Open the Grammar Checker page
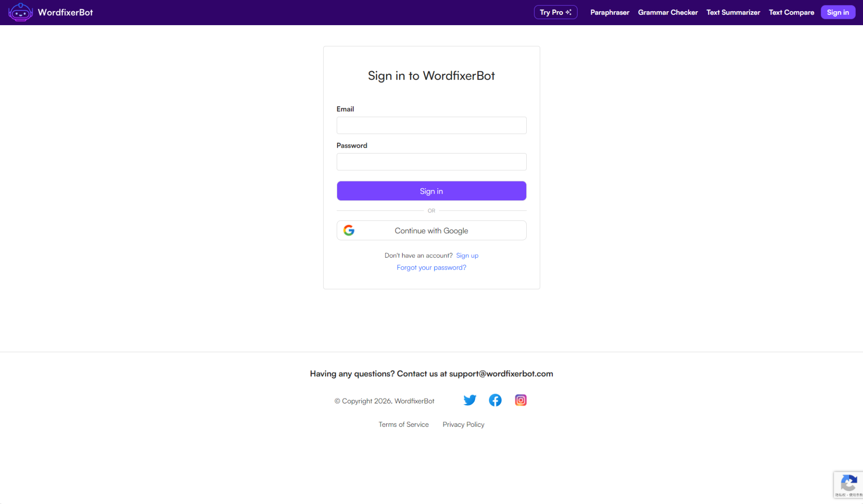The height and width of the screenshot is (504, 863). 667,12
